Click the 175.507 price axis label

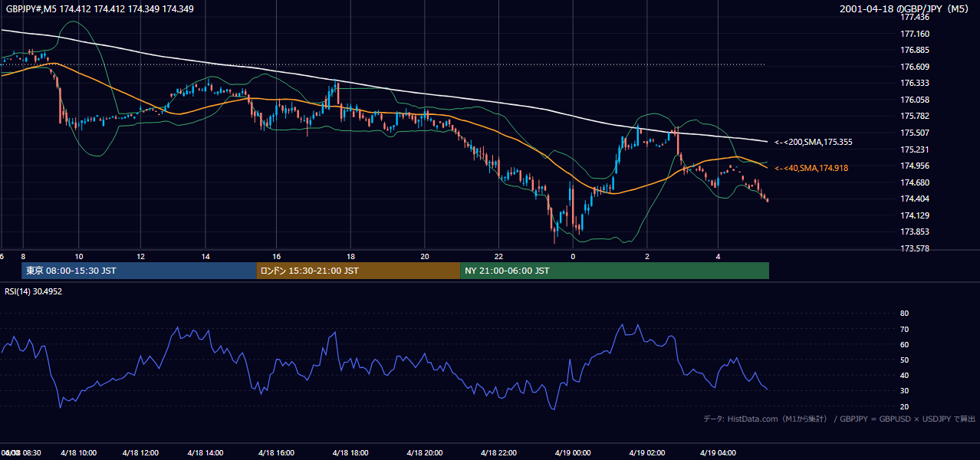click(x=915, y=133)
